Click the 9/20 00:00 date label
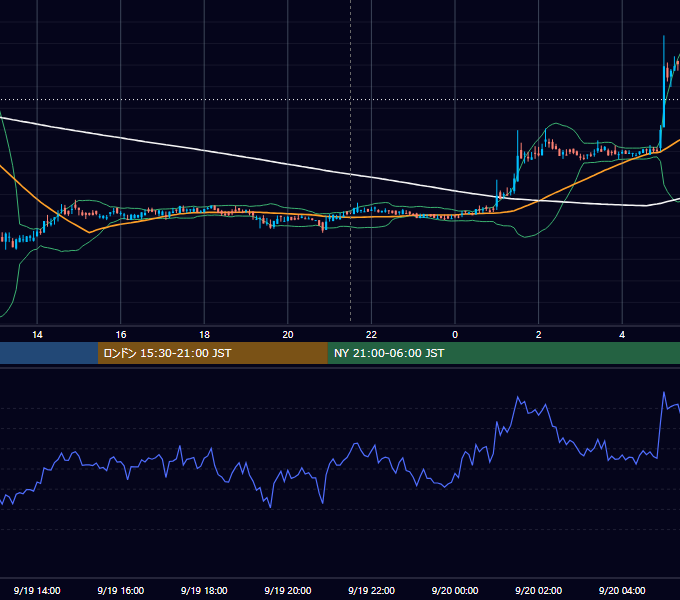This screenshot has height=600, width=680. (455, 590)
